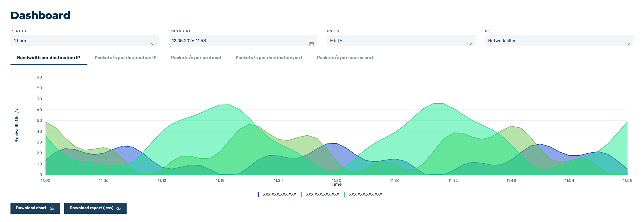Open the IP Network filter dropdown
The width and height of the screenshot is (644, 222).
(x=559, y=41)
